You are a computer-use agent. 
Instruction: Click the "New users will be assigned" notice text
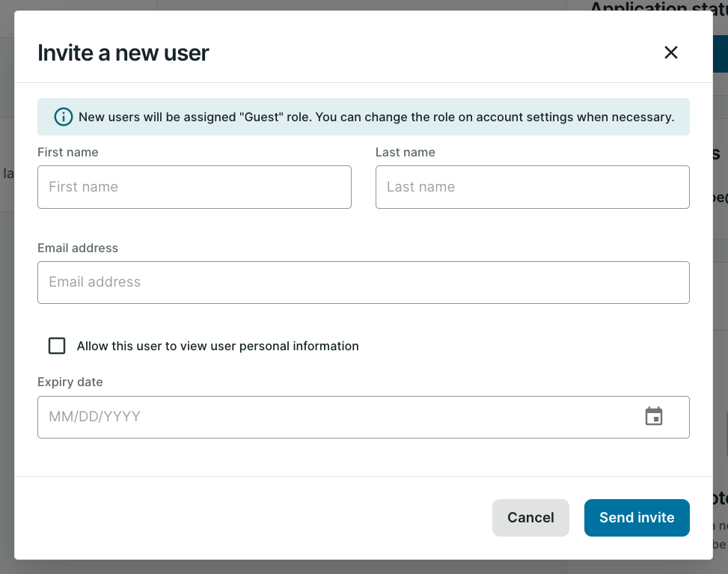[x=376, y=117]
